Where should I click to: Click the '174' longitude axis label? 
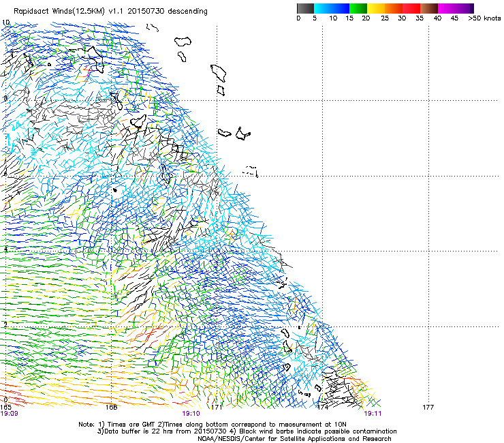(x=322, y=408)
